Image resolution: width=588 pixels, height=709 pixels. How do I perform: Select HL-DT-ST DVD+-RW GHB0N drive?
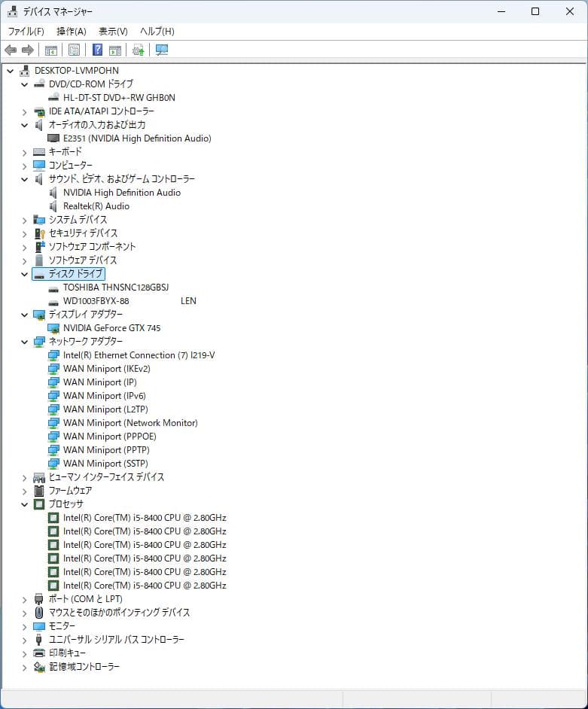click(x=119, y=98)
